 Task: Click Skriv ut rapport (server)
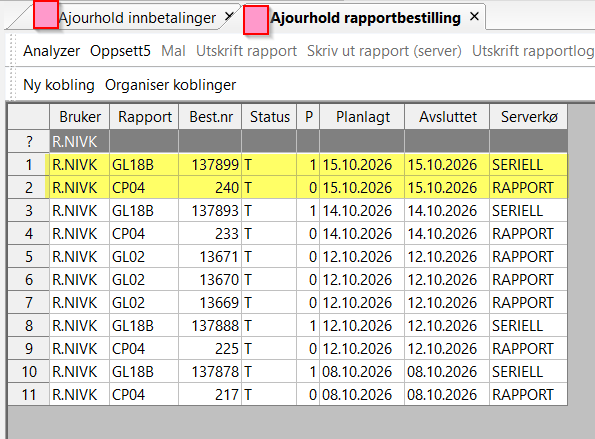384,51
